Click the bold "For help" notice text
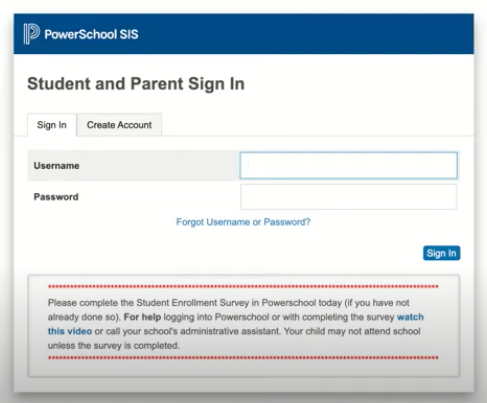The image size is (487, 403). click(x=142, y=317)
